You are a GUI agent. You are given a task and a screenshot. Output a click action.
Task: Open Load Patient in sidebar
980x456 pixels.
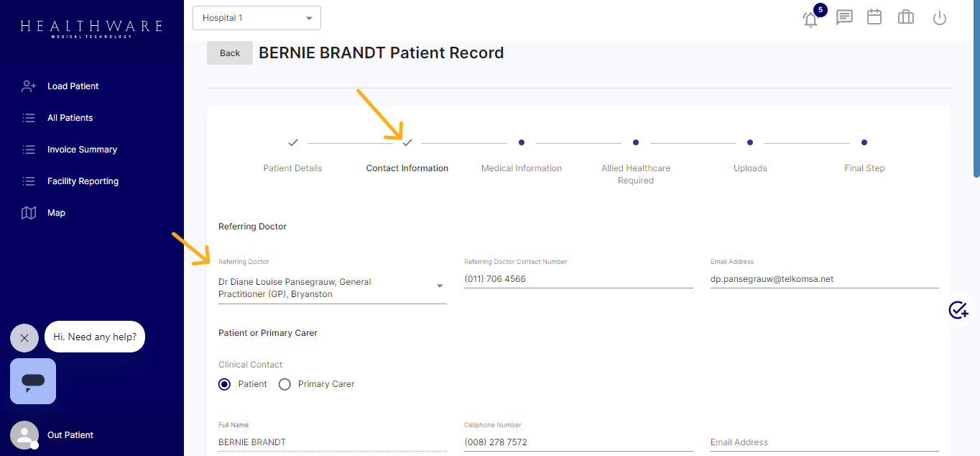[x=73, y=86]
